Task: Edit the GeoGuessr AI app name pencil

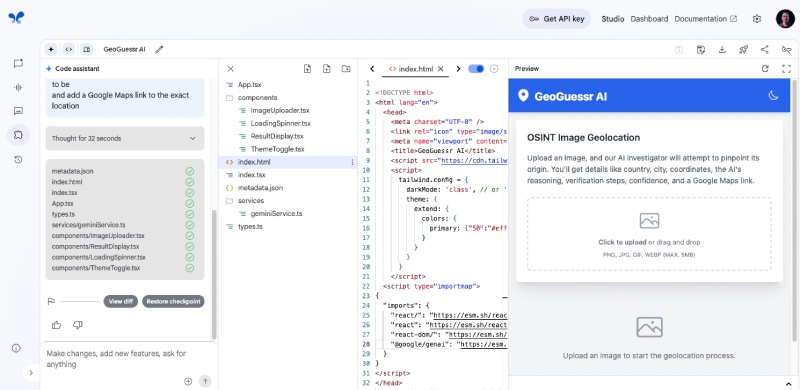Action: [x=159, y=50]
